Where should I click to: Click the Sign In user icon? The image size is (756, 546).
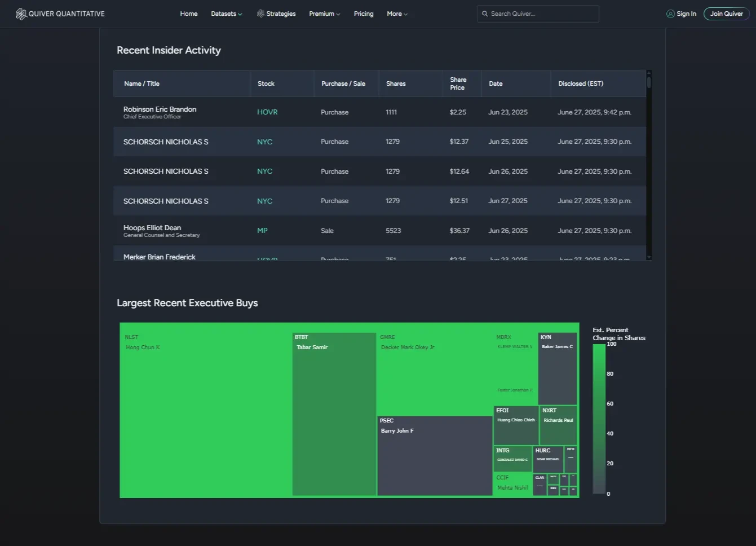pyautogui.click(x=670, y=14)
